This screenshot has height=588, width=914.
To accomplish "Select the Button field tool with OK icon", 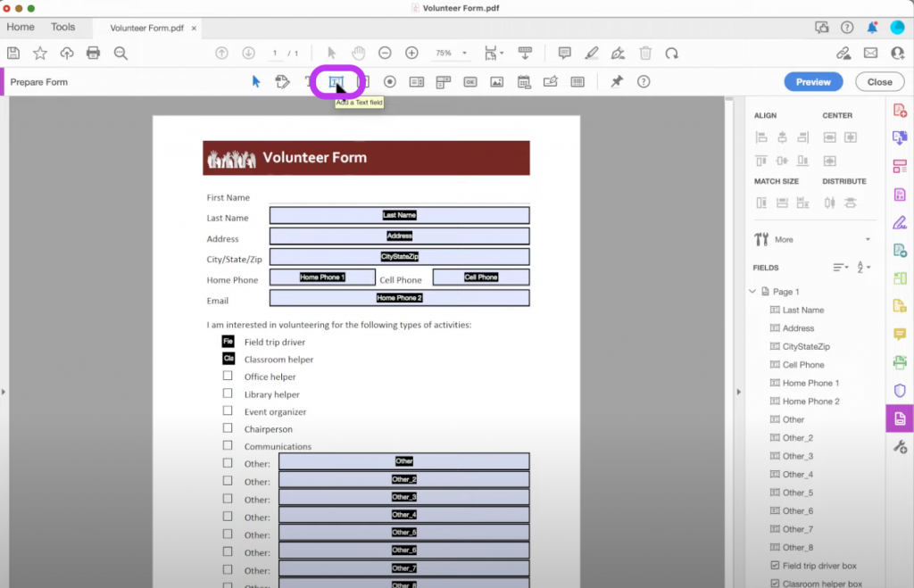I will tap(469, 81).
